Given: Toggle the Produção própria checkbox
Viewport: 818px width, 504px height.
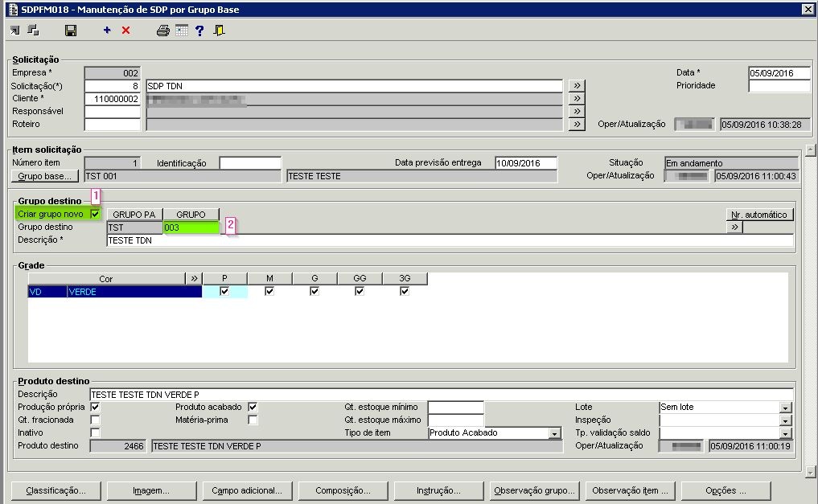Looking at the screenshot, I should coord(95,407).
